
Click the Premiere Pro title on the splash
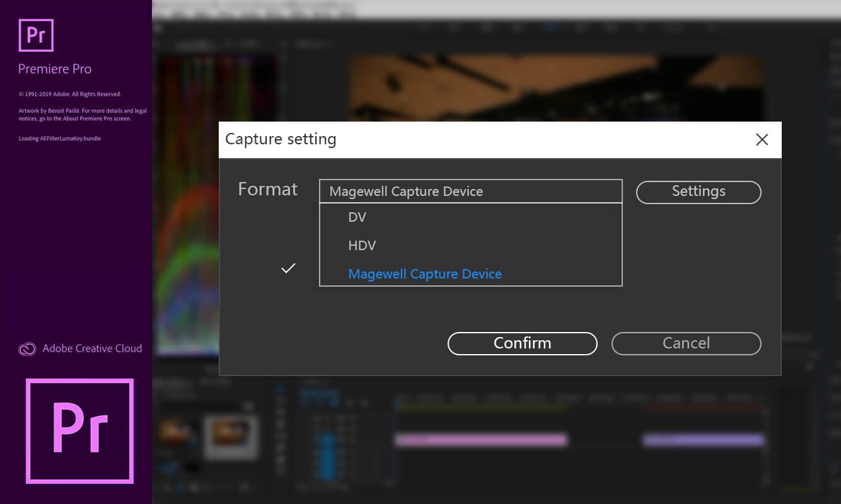tap(55, 69)
